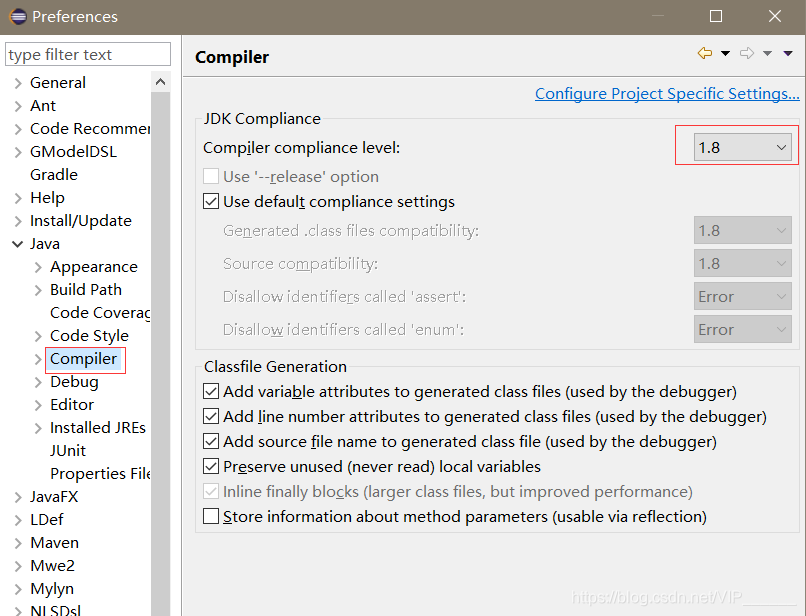Select Gradle in preferences tree
This screenshot has height=616, width=806.
[54, 175]
